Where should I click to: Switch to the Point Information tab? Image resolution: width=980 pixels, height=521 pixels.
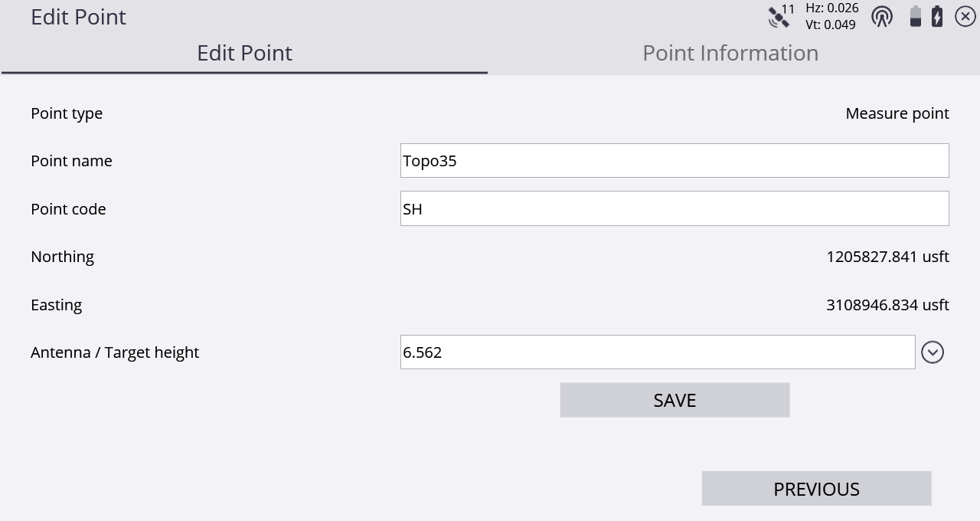click(730, 53)
